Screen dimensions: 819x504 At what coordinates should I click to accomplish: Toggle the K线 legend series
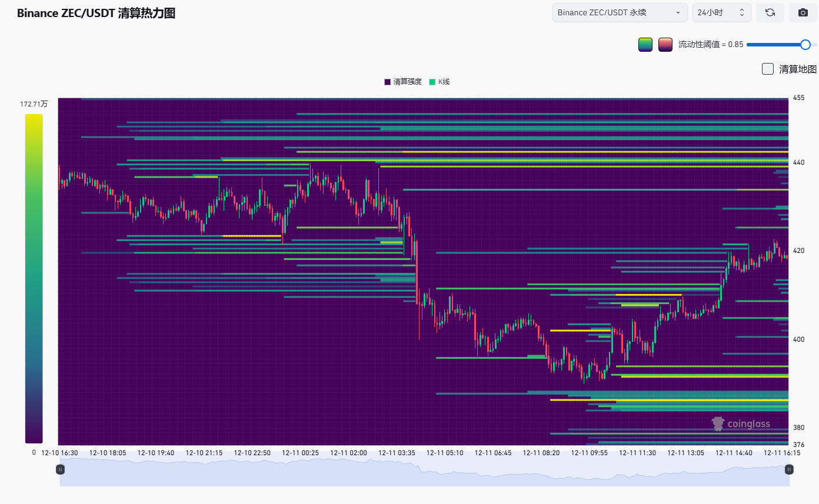[x=440, y=82]
